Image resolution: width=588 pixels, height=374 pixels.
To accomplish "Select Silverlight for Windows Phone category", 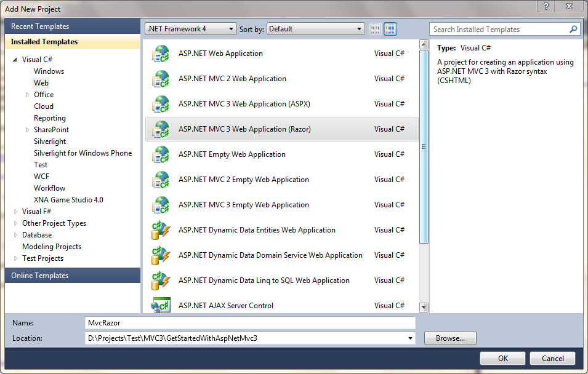I will [83, 153].
